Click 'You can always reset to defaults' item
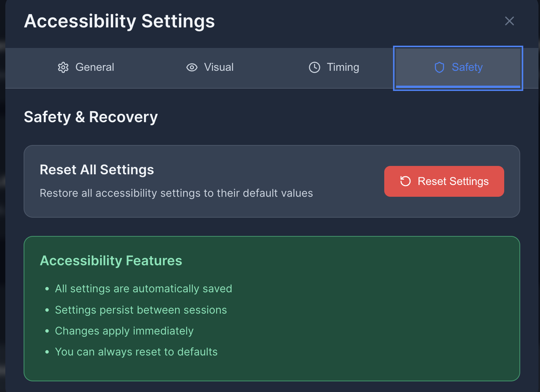Image resolution: width=540 pixels, height=392 pixels. (136, 352)
